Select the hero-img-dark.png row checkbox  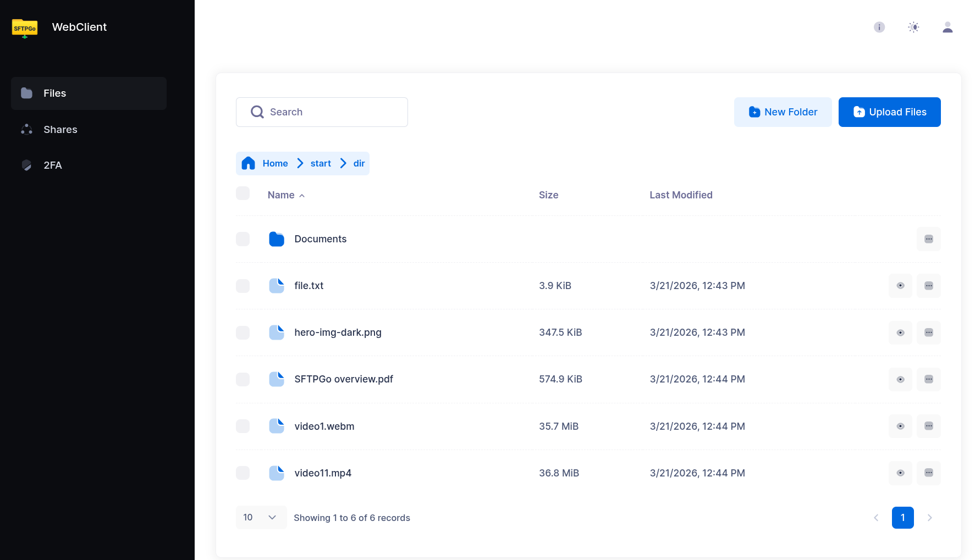[x=243, y=332]
